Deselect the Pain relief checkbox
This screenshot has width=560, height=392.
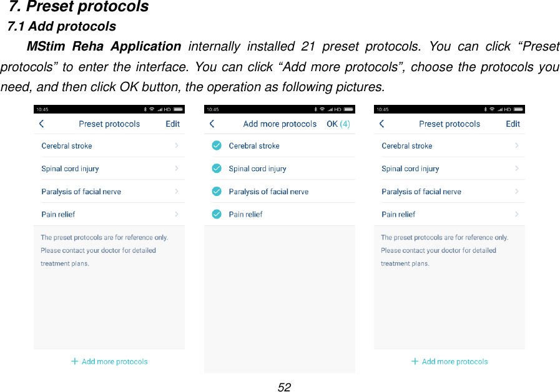[216, 214]
